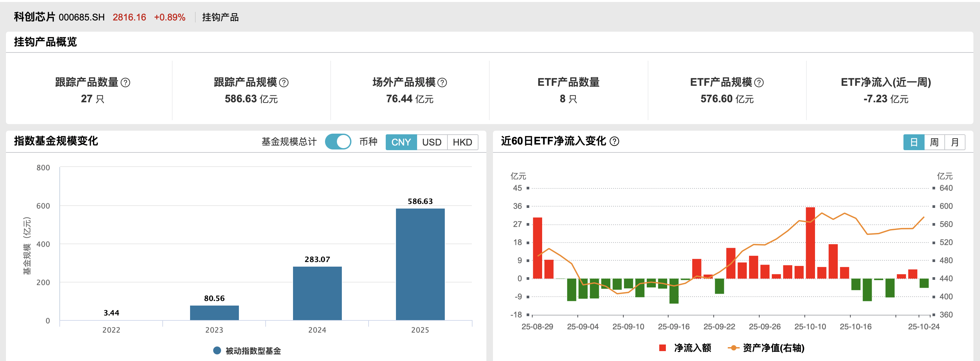Select HKD currency option
Image resolution: width=980 pixels, height=361 pixels.
(x=462, y=142)
